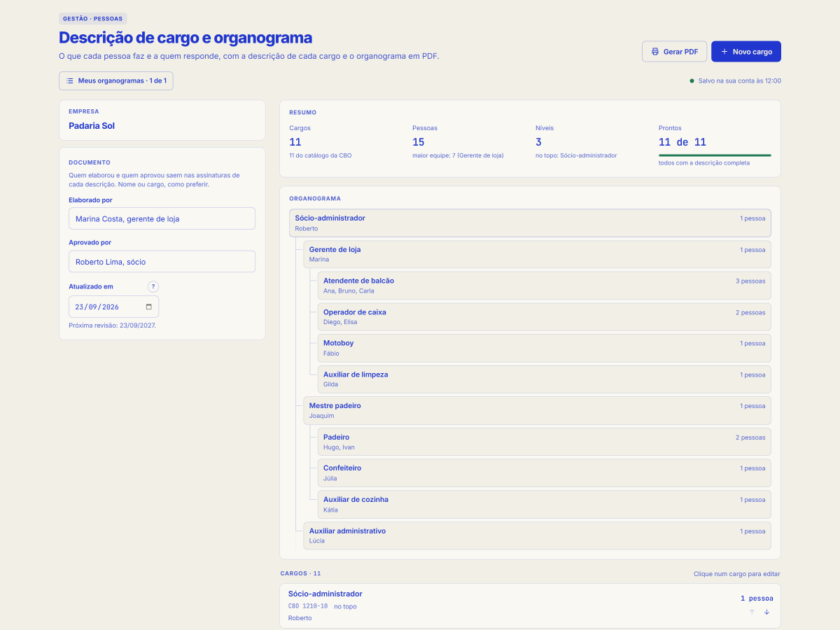Image resolution: width=840 pixels, height=630 pixels.
Task: Select Atendente de balcão node
Action: [x=544, y=286]
